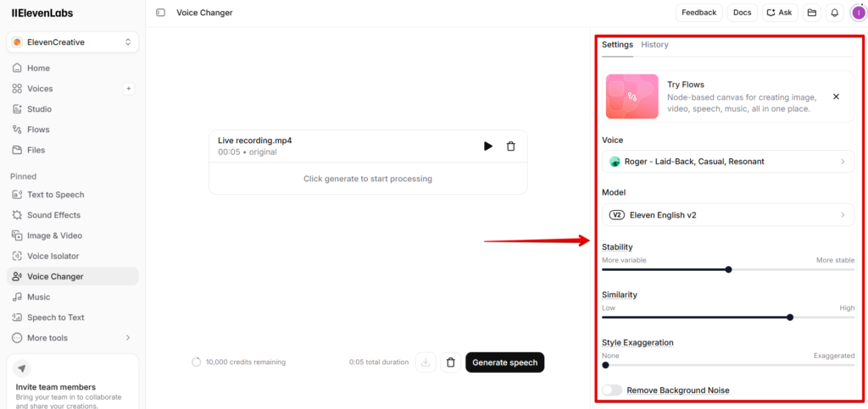Click the Speech to Text icon
Screen dimensions: 868x409
17,318
